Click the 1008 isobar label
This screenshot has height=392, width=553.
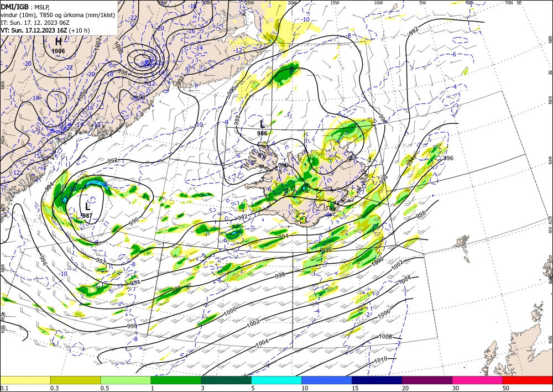tap(385, 337)
